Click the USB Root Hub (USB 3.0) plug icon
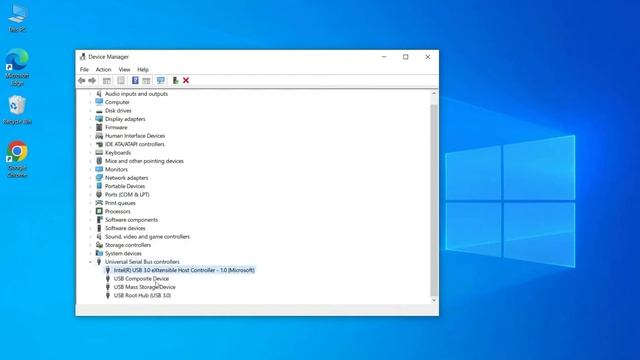The width and height of the screenshot is (640, 360). (x=108, y=295)
